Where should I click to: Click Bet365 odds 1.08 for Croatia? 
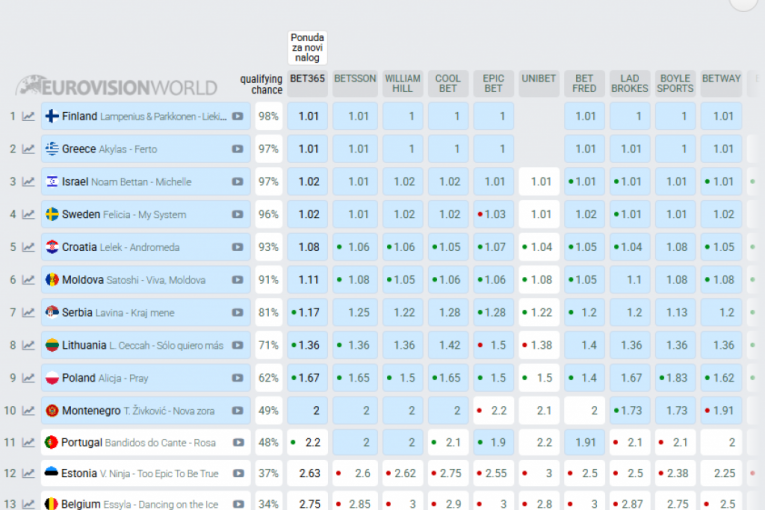pyautogui.click(x=307, y=247)
